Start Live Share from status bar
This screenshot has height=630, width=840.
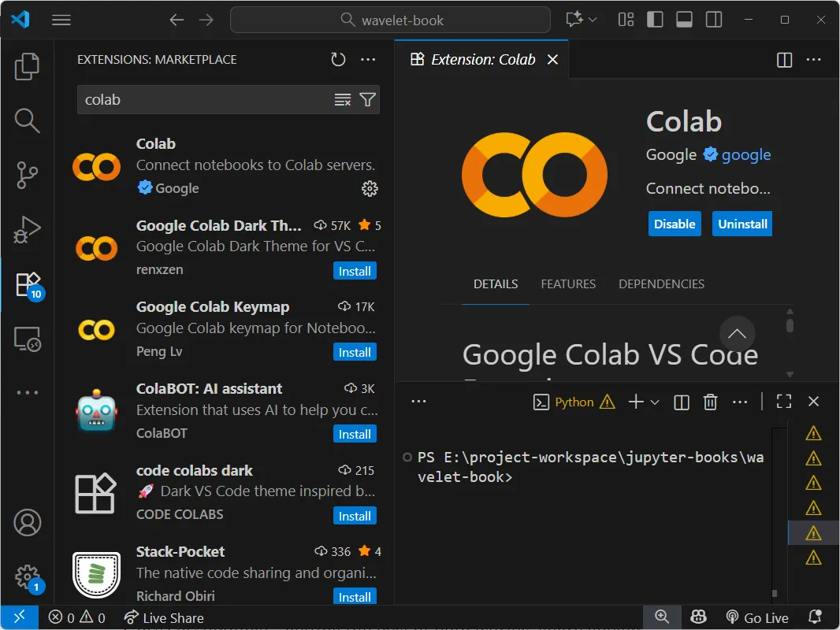pos(163,618)
